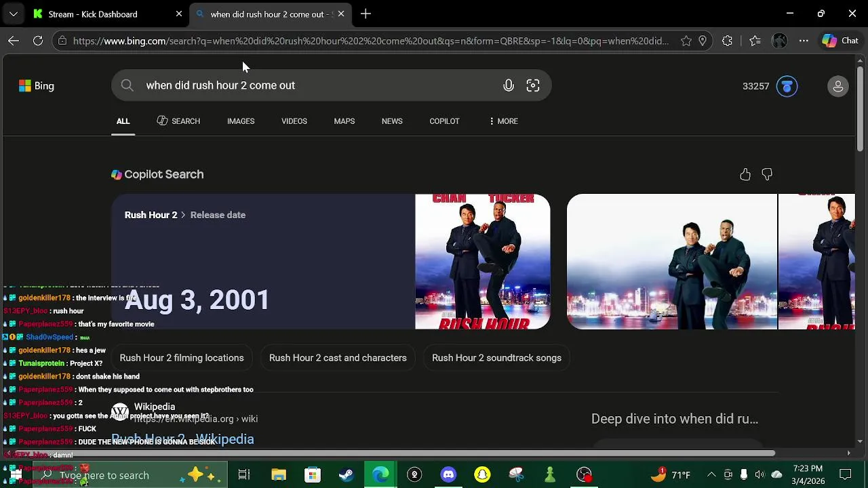This screenshot has width=868, height=488.
Task: Start voice search with microphone
Action: point(509,85)
